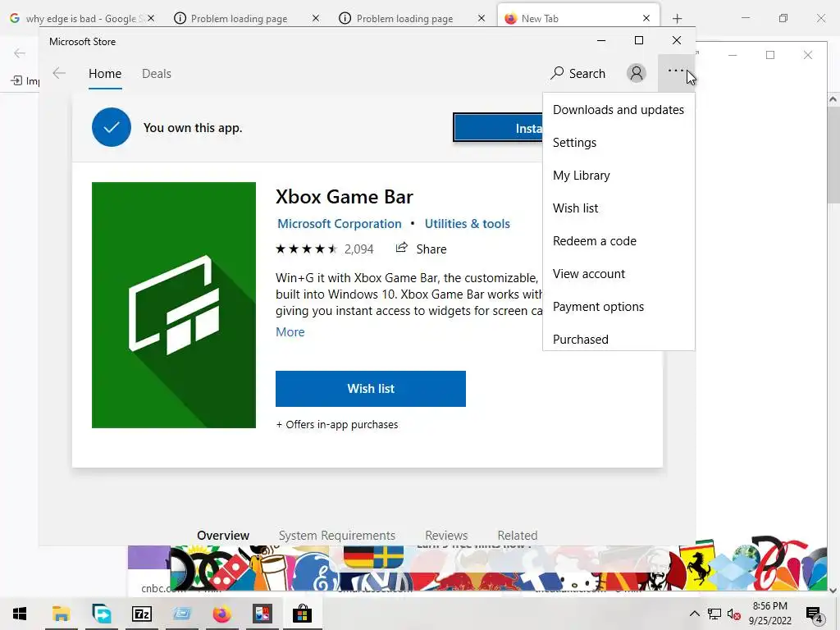Click the user account profile icon

coord(637,73)
